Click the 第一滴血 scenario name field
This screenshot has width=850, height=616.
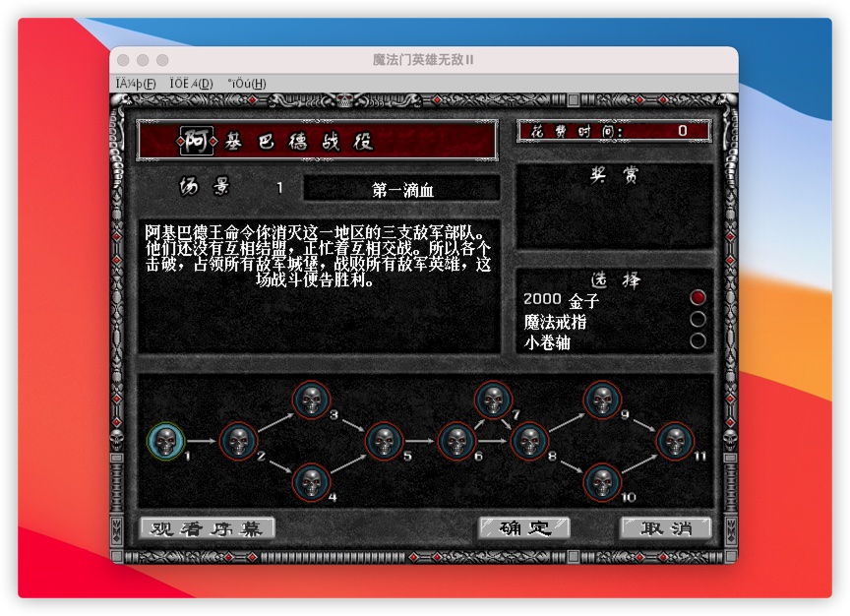coord(401,189)
